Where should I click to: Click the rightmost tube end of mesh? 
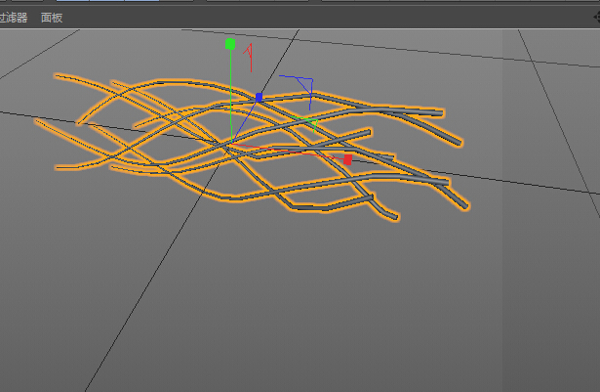click(466, 206)
